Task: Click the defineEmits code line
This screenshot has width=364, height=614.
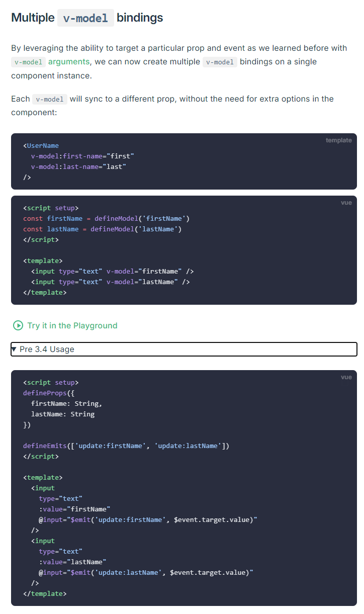Action: (x=126, y=446)
